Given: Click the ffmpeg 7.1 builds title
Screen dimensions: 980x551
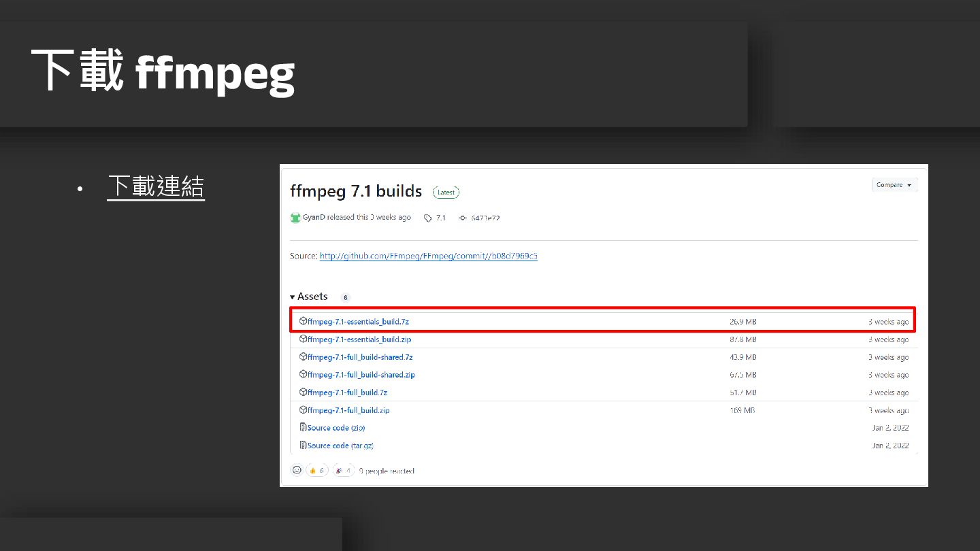Looking at the screenshot, I should [x=356, y=192].
